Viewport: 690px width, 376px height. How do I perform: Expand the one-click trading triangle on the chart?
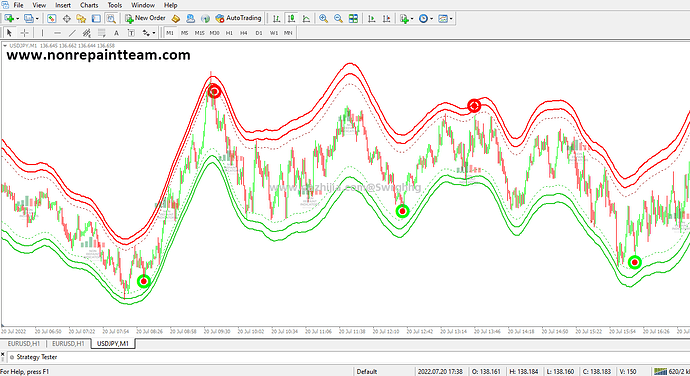coord(5,45)
